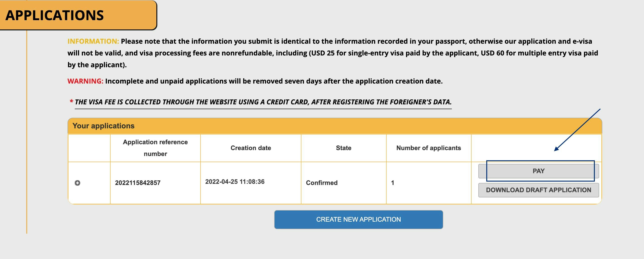
Task: Click the Number of applicants column header
Action: pos(429,148)
